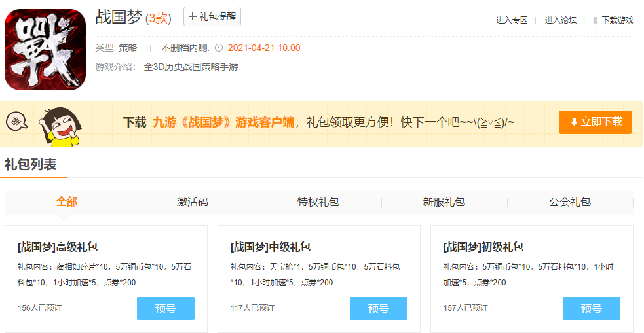This screenshot has width=644, height=333.
Task: Switch to the 公会礼包 tab
Action: point(570,202)
